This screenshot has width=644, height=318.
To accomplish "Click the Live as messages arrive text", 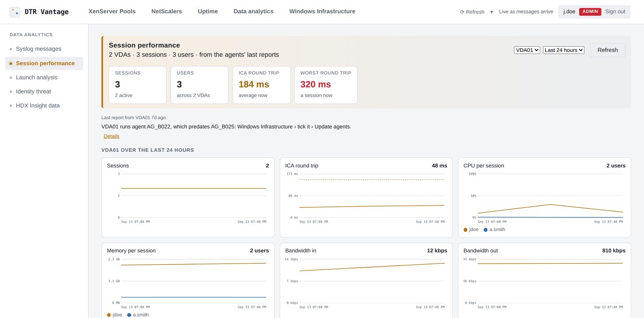I will pyautogui.click(x=526, y=12).
